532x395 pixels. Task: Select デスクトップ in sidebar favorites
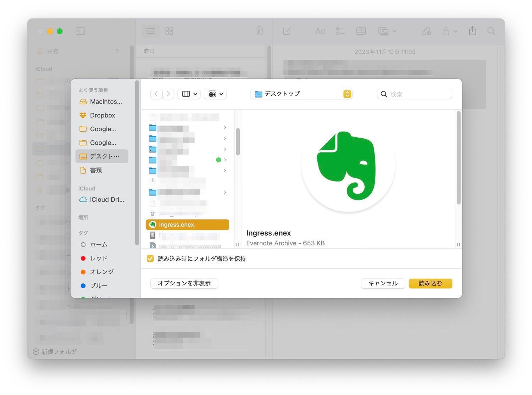coord(102,156)
